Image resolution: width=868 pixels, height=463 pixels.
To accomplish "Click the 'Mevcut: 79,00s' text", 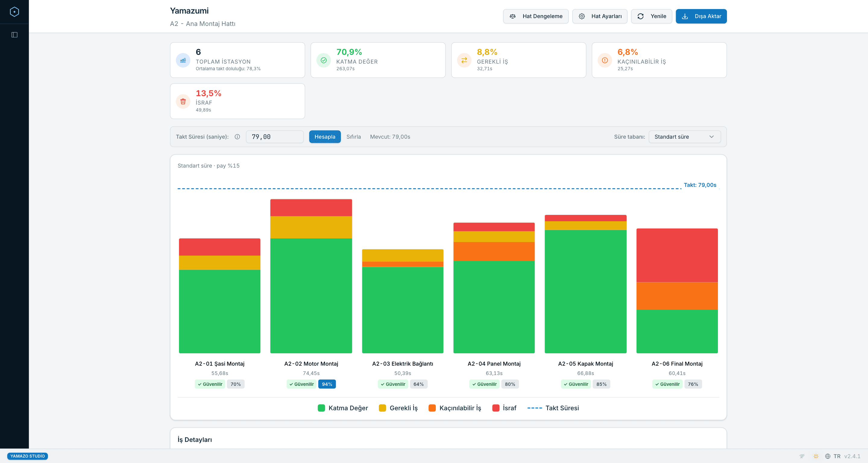I will click(x=390, y=137).
